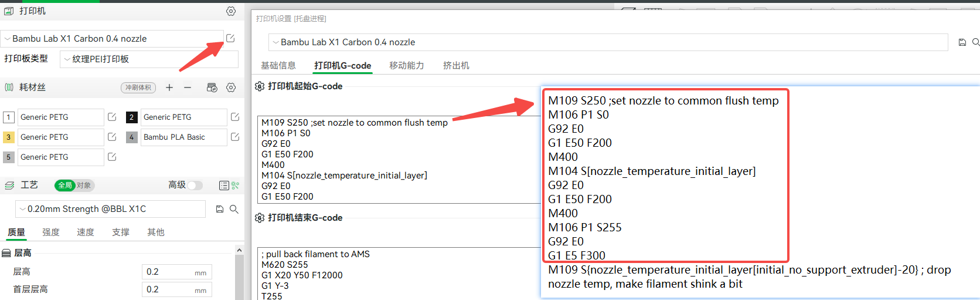Viewport: 980px width, 300px height.
Task: Toggle the 高级 advanced mode switch
Action: click(195, 186)
